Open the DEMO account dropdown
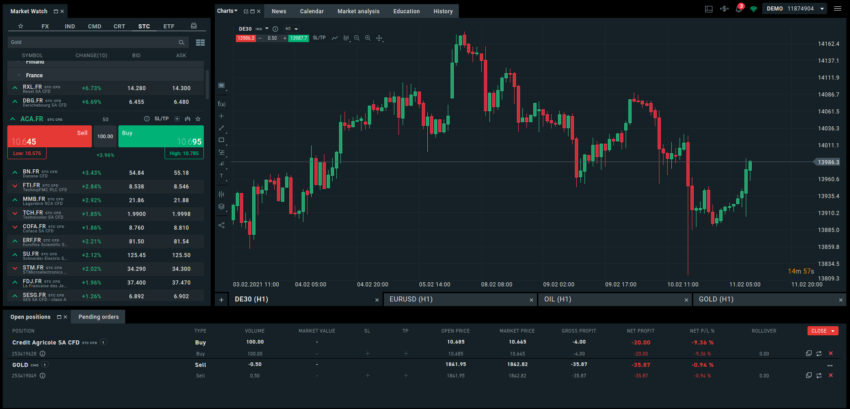850x409 pixels. [796, 9]
